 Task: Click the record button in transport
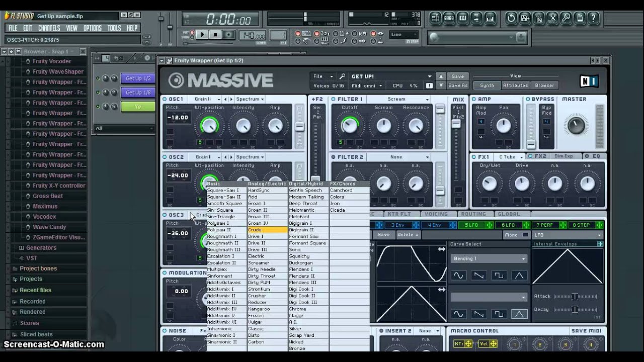(229, 35)
